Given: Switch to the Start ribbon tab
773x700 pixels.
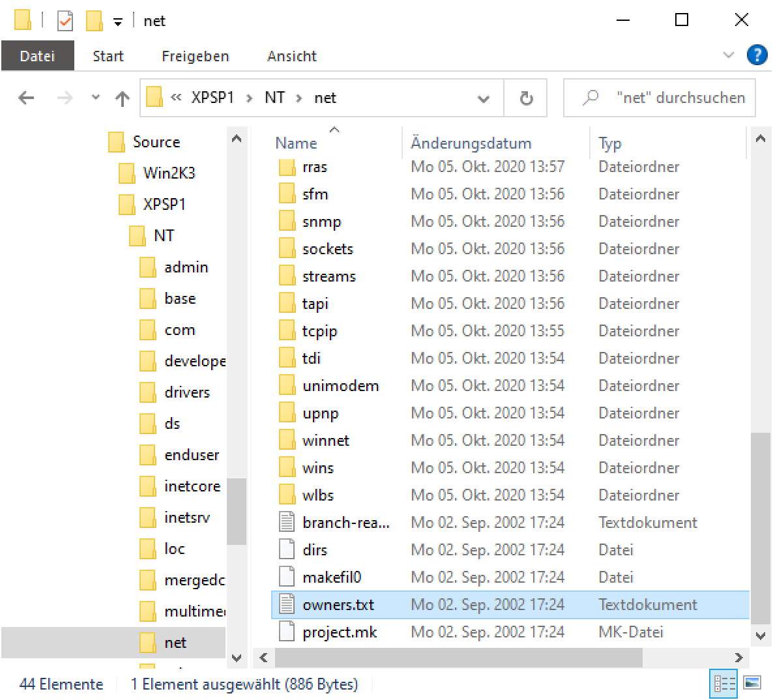Looking at the screenshot, I should (x=108, y=55).
